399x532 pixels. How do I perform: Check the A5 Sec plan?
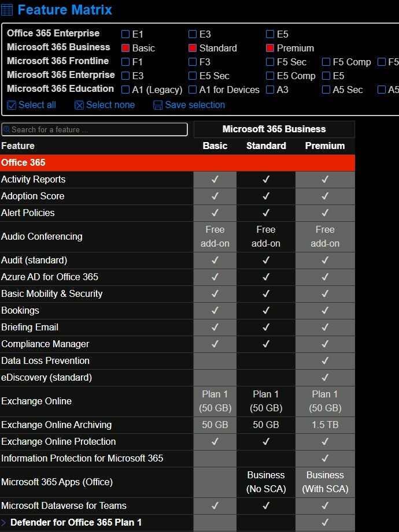coord(326,90)
